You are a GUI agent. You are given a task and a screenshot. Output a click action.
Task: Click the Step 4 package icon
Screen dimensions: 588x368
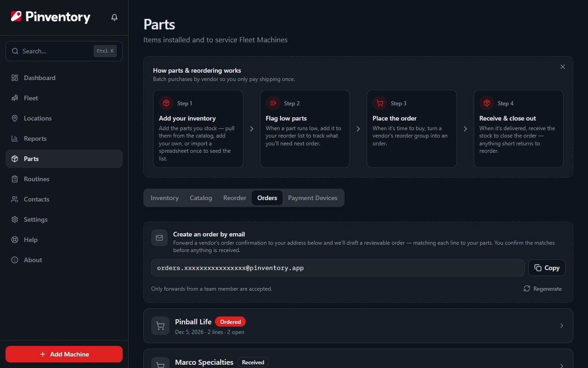tap(486, 103)
